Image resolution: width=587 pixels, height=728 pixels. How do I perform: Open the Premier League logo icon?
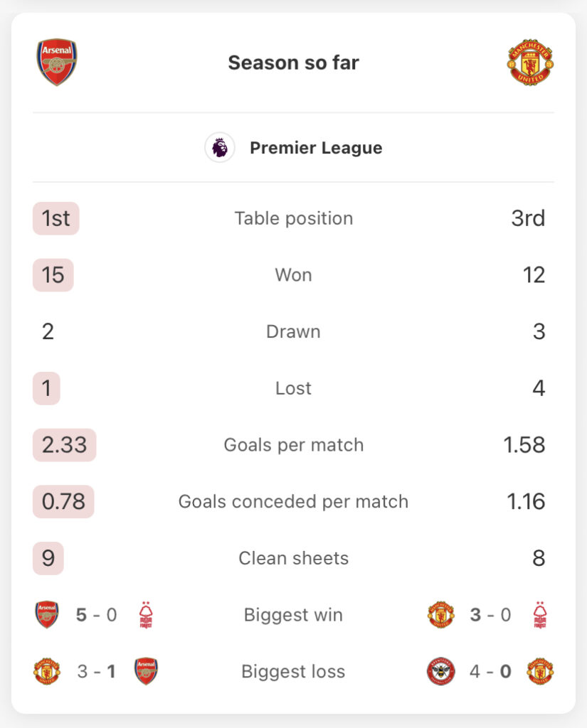[220, 148]
